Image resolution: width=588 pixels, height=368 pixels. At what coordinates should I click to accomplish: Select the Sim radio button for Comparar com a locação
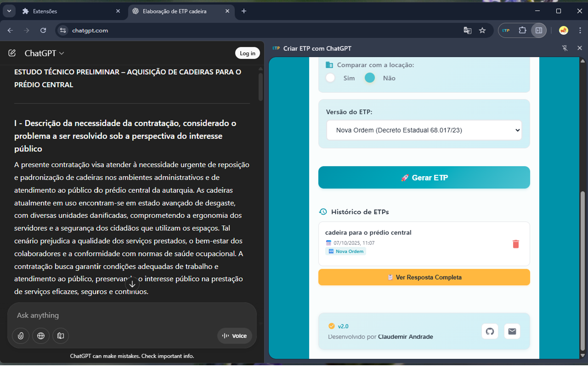click(330, 78)
